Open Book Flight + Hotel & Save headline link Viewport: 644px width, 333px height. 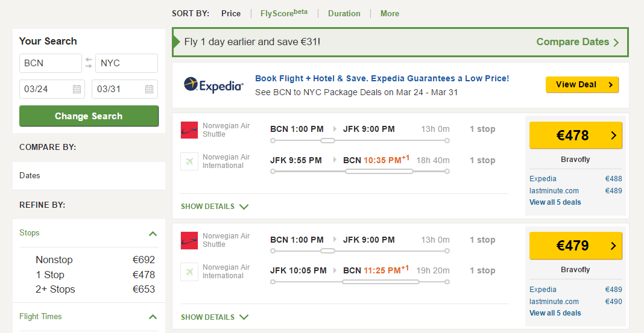coord(382,78)
